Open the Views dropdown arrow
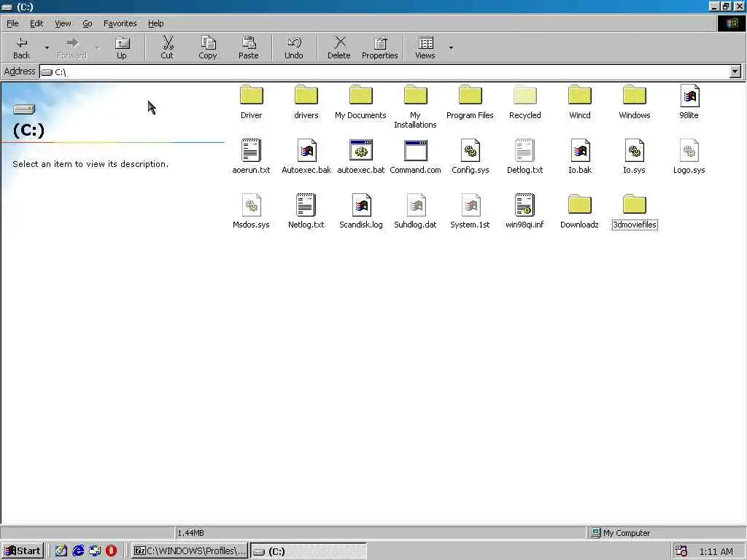Screen dimensions: 747x560 451,47
